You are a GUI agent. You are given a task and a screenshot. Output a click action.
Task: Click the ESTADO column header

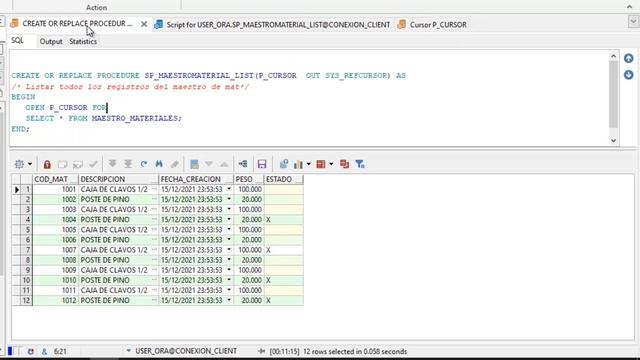coord(284,179)
